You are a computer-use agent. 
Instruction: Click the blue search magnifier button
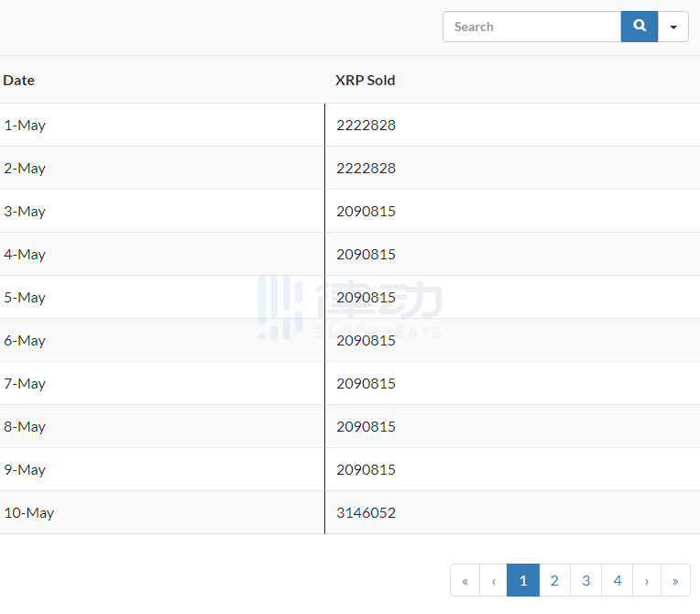639,27
